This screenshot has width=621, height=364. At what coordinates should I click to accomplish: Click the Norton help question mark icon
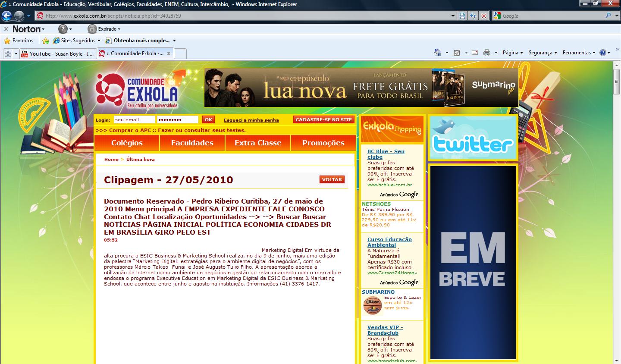point(63,29)
